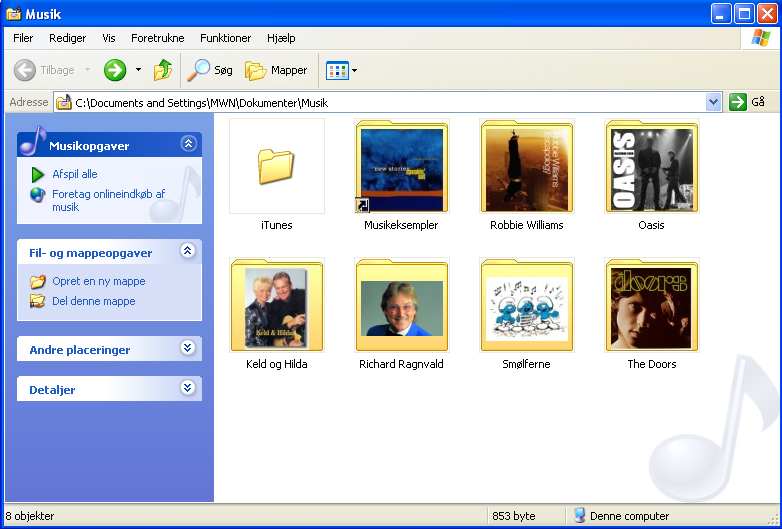Go up one folder level
This screenshot has width=782, height=529.
tap(162, 70)
